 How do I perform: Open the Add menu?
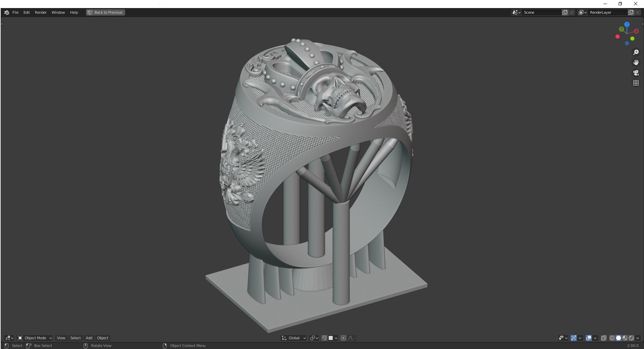pyautogui.click(x=89, y=338)
